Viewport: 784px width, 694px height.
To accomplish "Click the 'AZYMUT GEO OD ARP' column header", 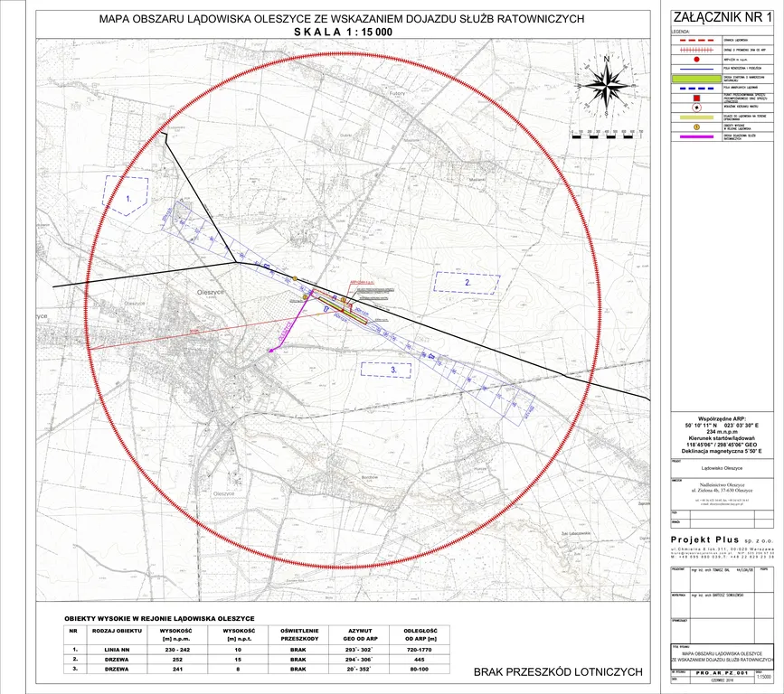I will point(360,634).
